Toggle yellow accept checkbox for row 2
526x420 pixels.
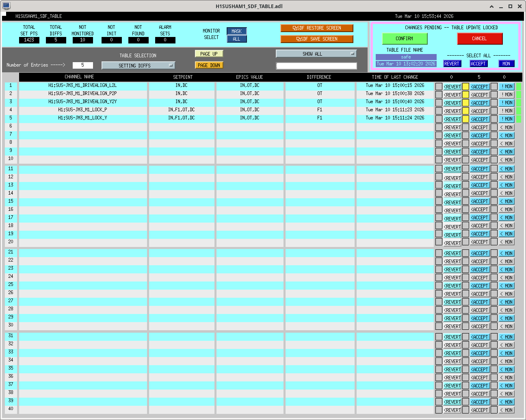coord(465,95)
